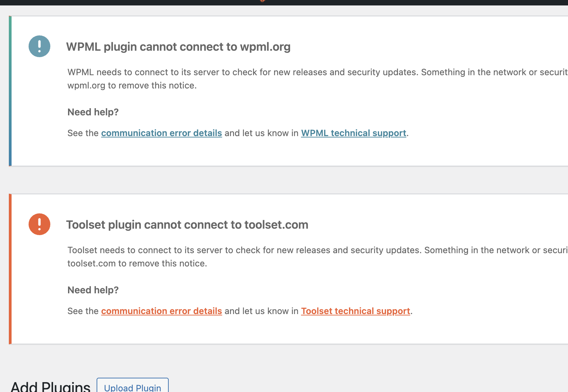Click 'toolset.com to remove this notice.' text

pos(137,263)
